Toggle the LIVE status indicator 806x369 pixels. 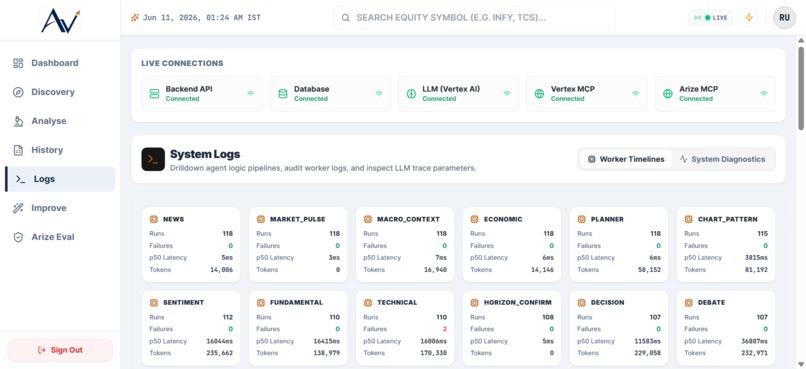click(x=710, y=17)
